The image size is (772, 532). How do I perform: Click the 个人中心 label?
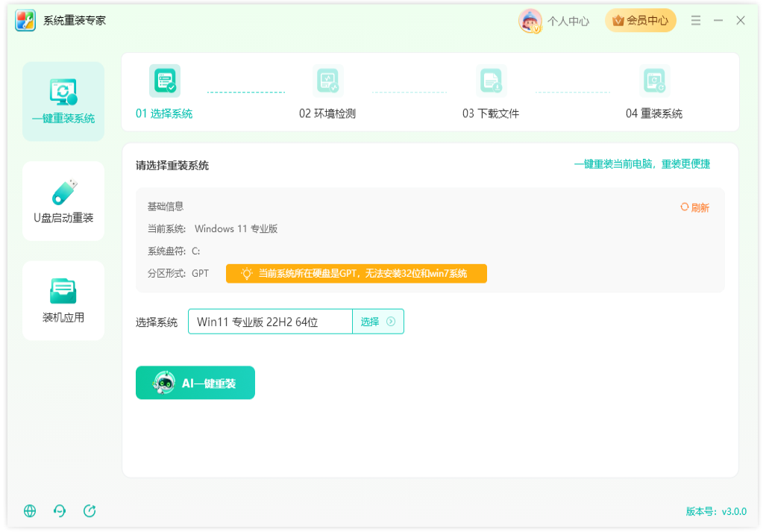(568, 21)
